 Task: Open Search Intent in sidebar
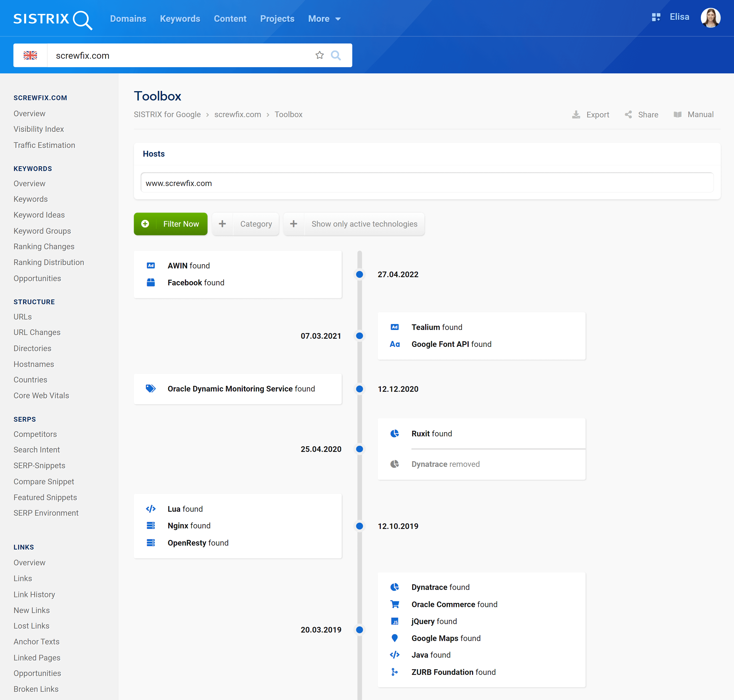point(37,450)
